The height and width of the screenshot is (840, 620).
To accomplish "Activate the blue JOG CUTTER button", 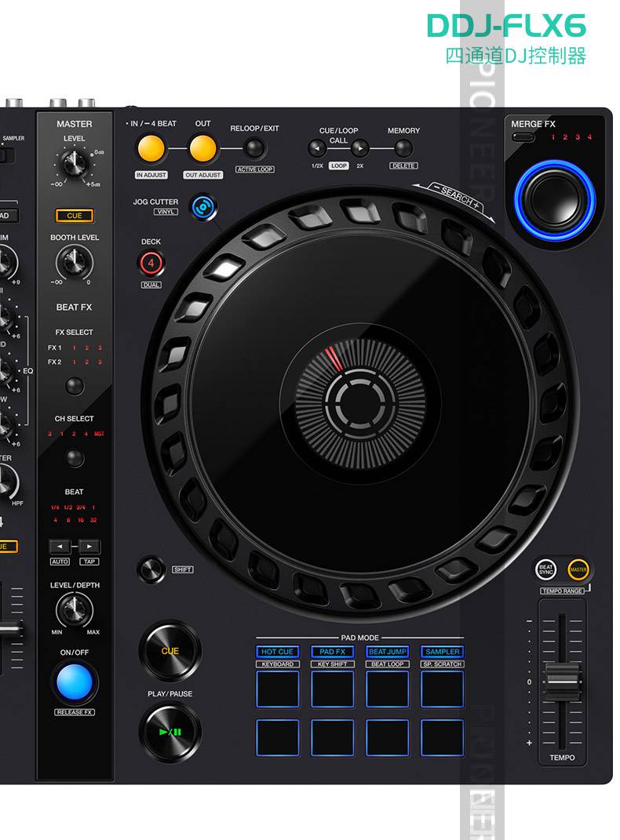I will [203, 207].
